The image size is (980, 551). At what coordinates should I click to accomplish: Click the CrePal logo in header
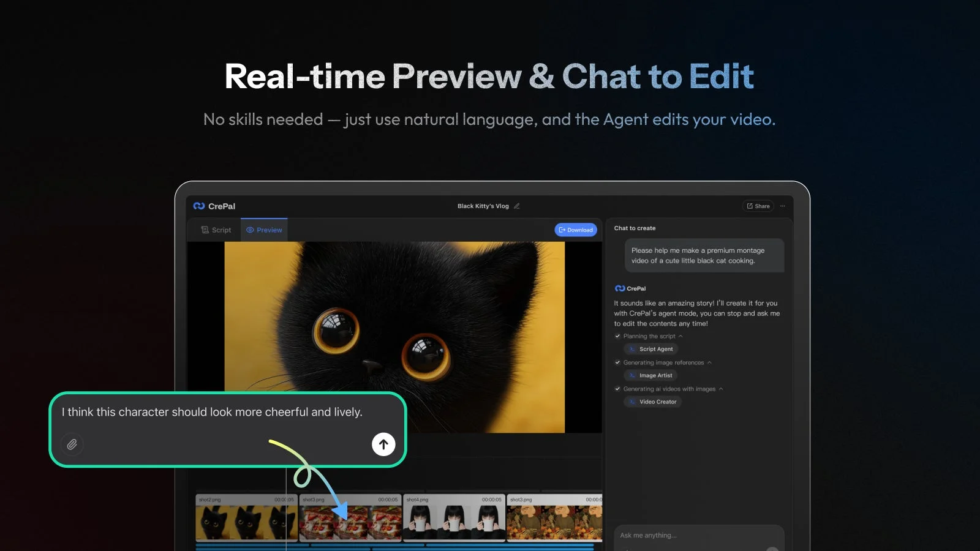214,206
